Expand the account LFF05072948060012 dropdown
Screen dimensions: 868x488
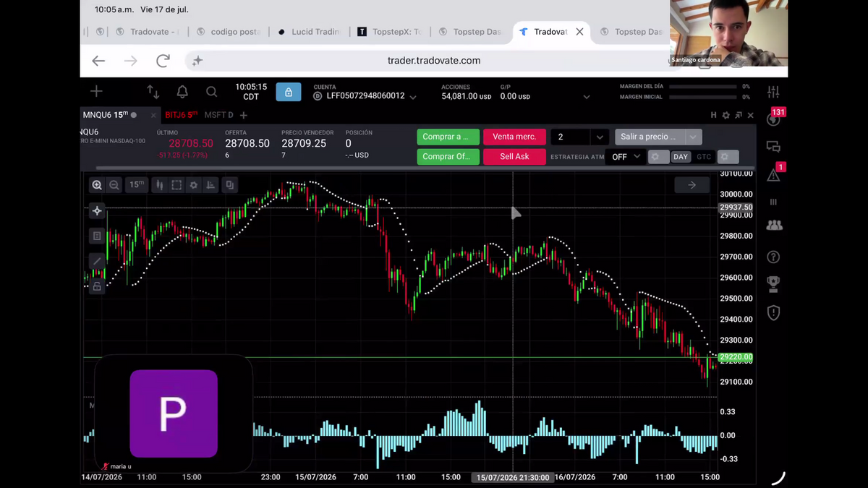[413, 96]
